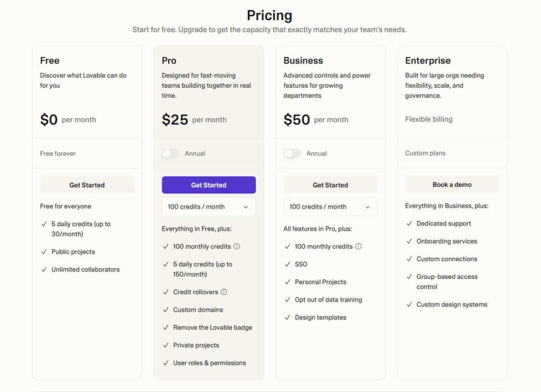Click Get Started on the Free plan
This screenshot has height=392, width=541.
[x=87, y=185]
